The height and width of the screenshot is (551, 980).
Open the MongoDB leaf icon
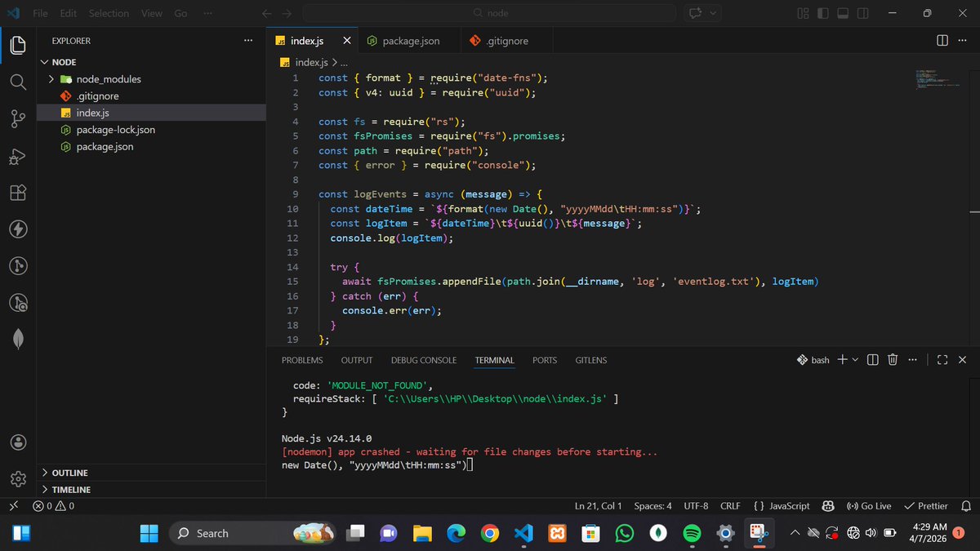click(18, 340)
